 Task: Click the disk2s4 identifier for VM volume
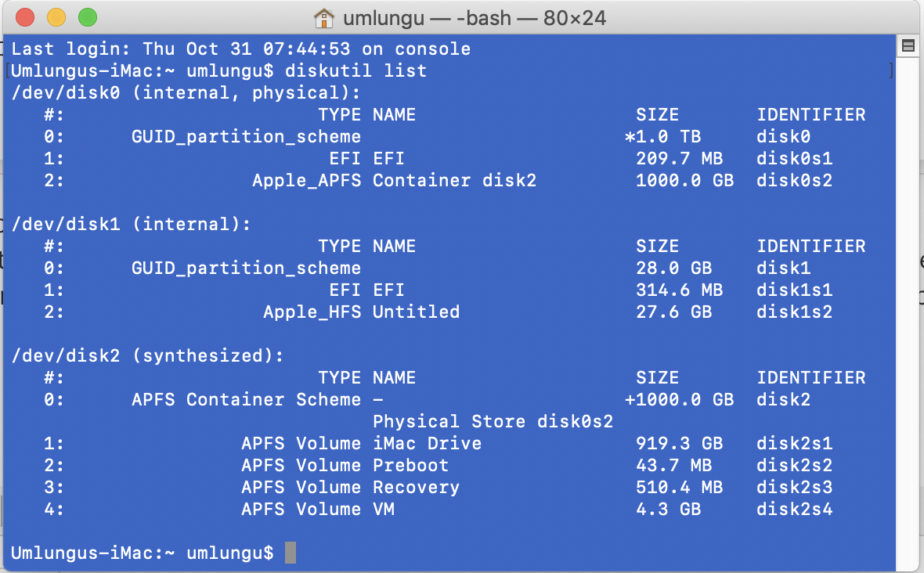(794, 510)
